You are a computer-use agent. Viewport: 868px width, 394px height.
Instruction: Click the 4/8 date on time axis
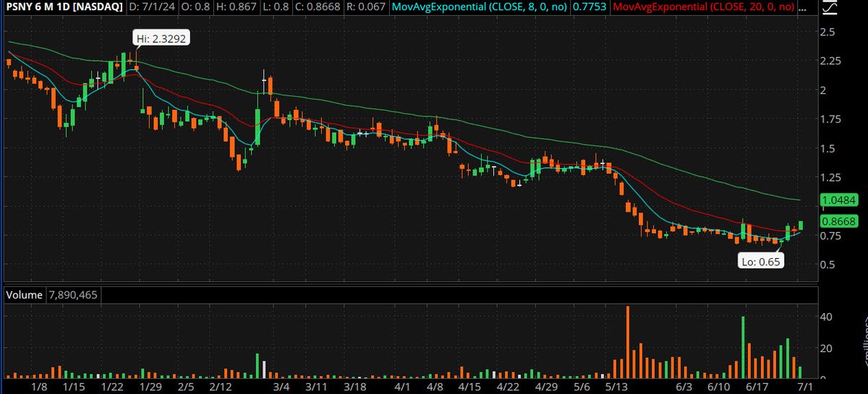[x=435, y=387]
